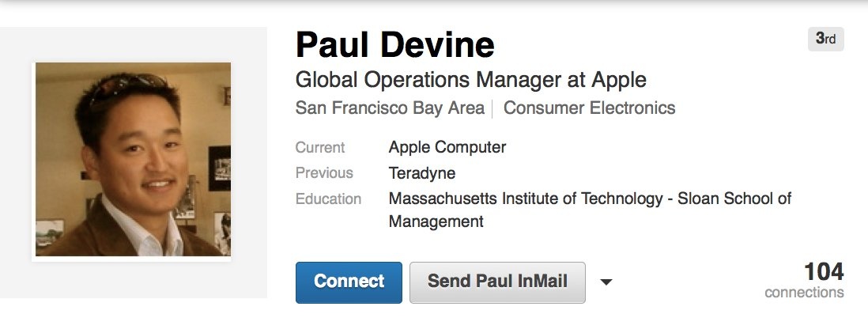Click the gray panel surrounding the profile photo
The height and width of the screenshot is (329, 868).
click(x=16, y=158)
